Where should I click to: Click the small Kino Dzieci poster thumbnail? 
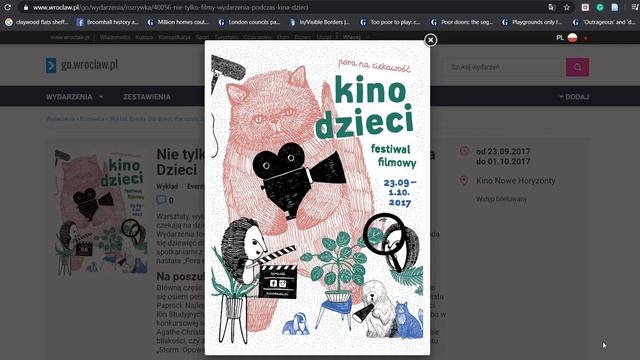click(100, 211)
